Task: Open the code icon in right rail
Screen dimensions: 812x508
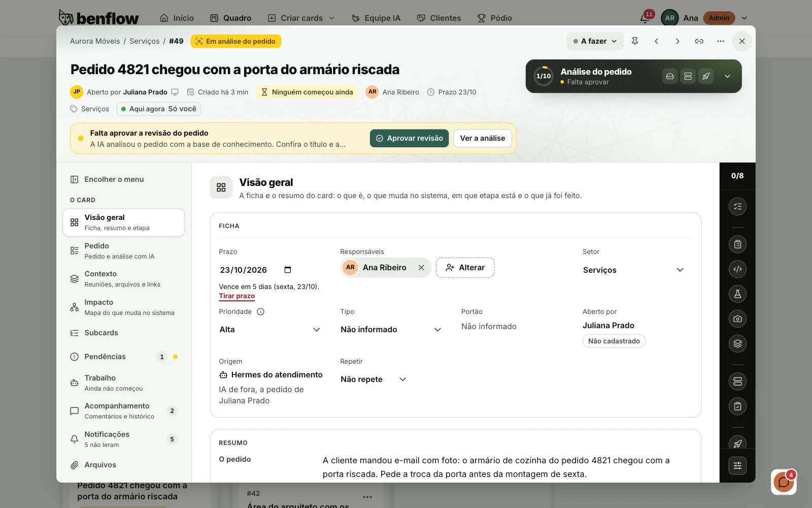Action: coord(737,269)
